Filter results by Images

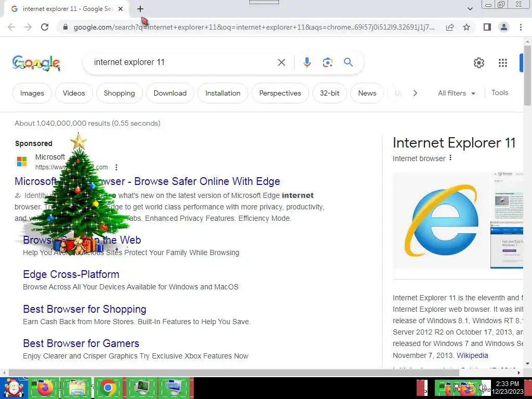coord(32,94)
